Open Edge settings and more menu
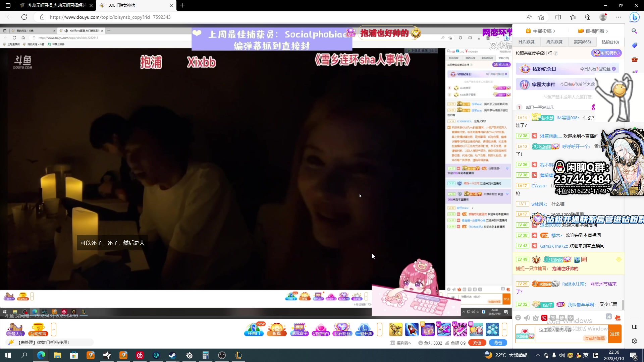 click(x=619, y=17)
